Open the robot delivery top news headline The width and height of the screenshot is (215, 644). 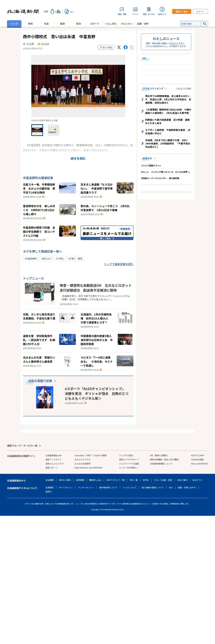(95, 288)
